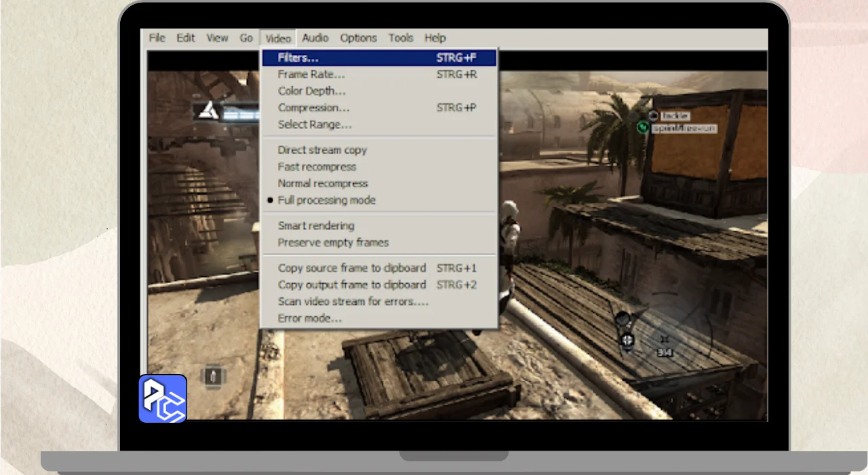Expand the Audio menu
Screen dimensions: 868x475
(315, 38)
